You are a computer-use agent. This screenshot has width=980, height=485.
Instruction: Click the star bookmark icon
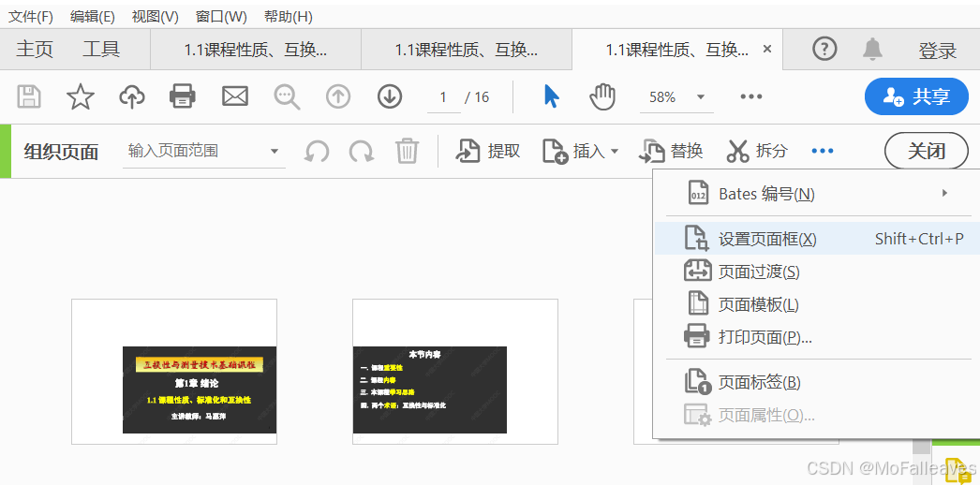81,96
